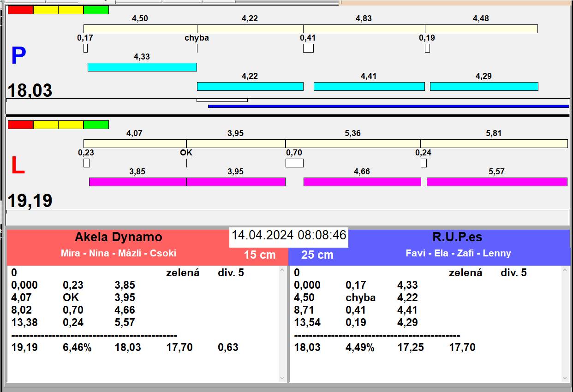
Task: Select the cyan 4,33 run bar
Action: pyautogui.click(x=142, y=67)
